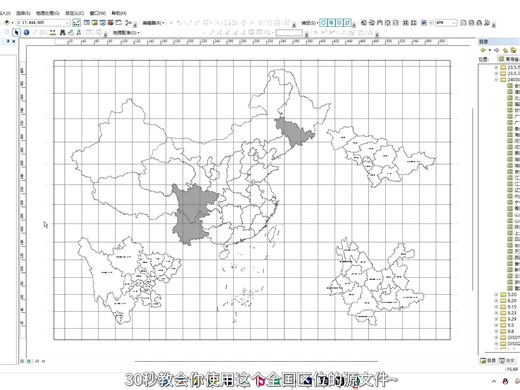
Task: Switch to Layout View button
Action: pos(29,361)
